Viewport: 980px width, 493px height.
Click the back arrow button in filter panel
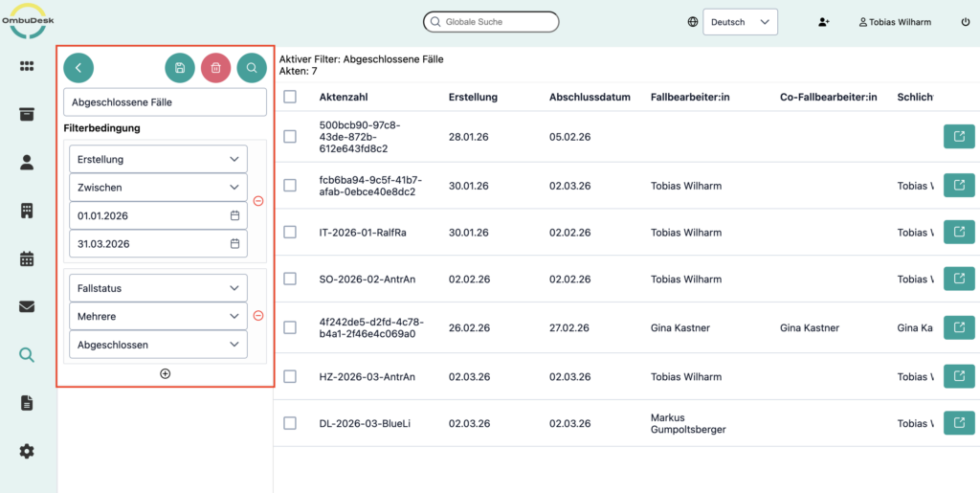click(78, 68)
